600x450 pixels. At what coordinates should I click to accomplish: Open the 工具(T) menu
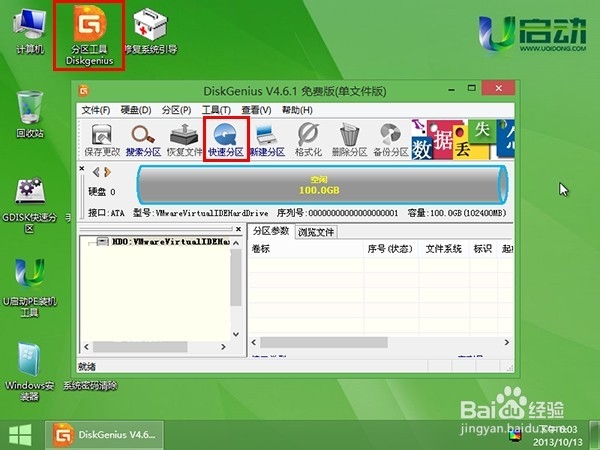pos(216,110)
